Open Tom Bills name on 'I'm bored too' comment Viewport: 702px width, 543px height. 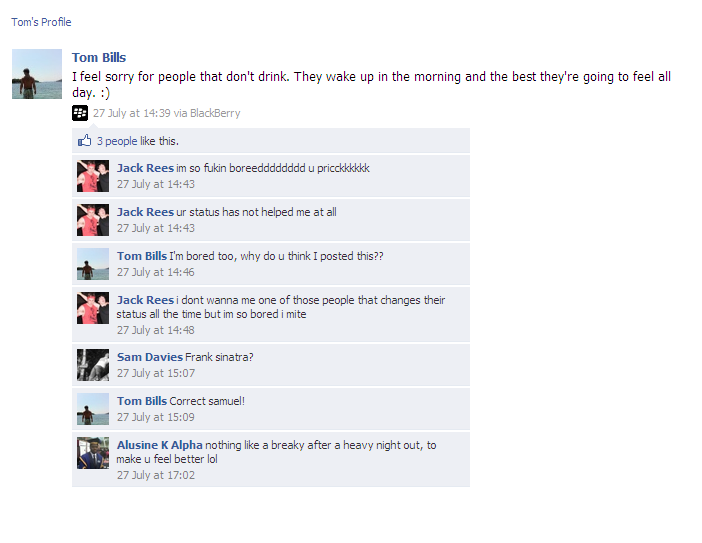point(142,256)
